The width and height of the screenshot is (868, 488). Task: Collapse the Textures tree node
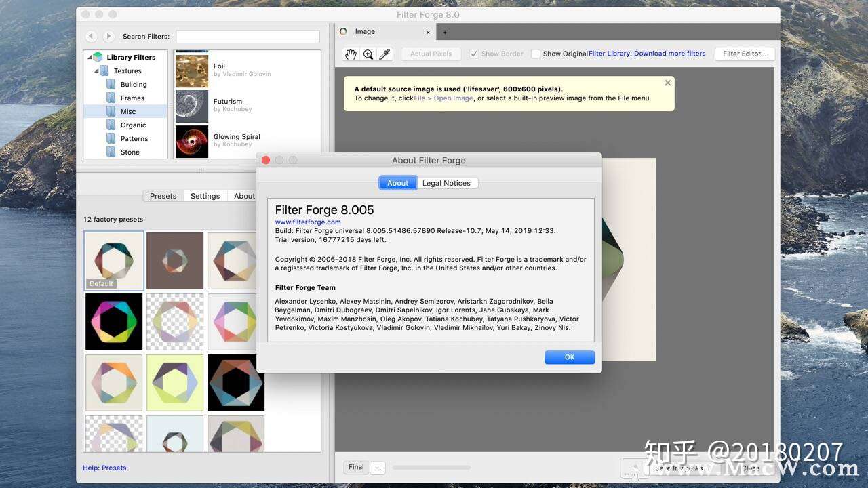pyautogui.click(x=97, y=71)
